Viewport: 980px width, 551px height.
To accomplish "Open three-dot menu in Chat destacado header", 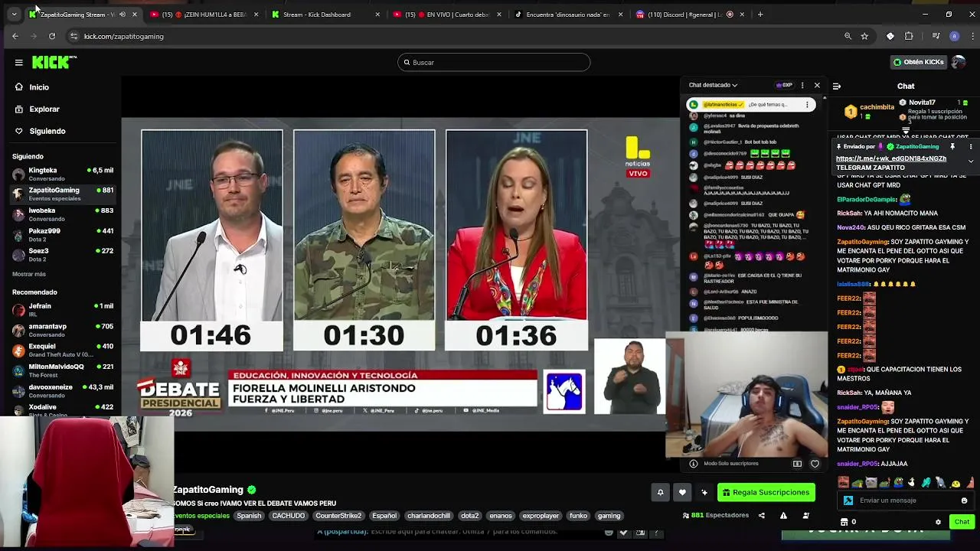I will coord(802,85).
